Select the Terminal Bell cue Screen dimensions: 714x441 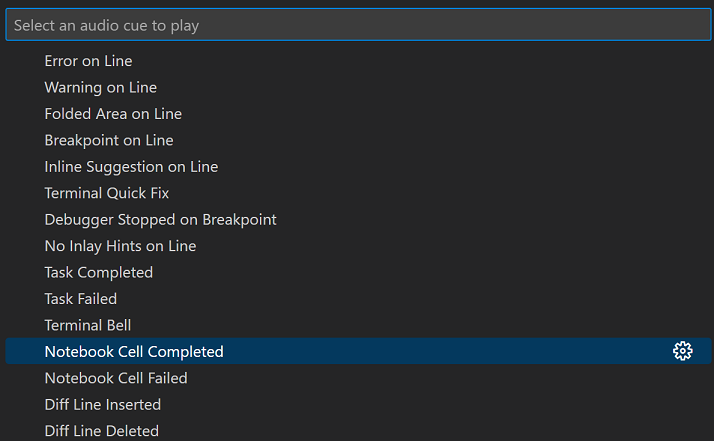point(88,325)
